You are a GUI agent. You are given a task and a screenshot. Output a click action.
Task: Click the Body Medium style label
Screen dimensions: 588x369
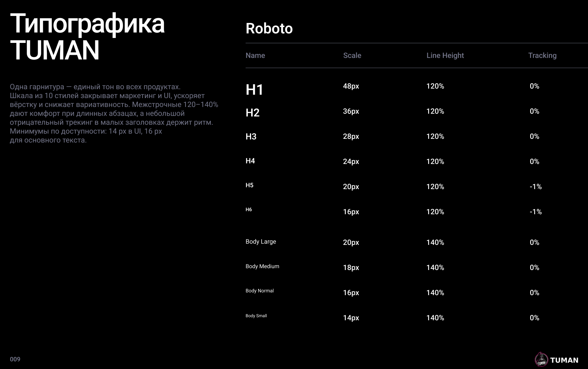[x=262, y=266]
